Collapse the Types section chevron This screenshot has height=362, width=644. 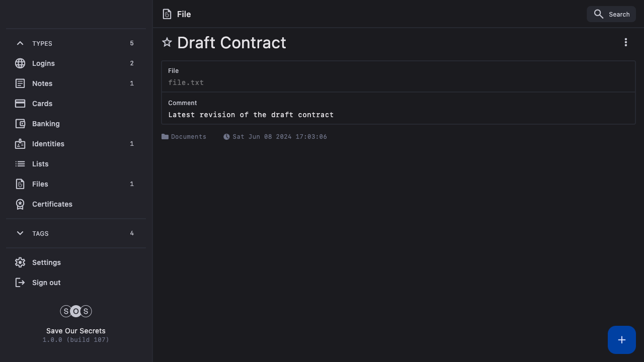20,43
